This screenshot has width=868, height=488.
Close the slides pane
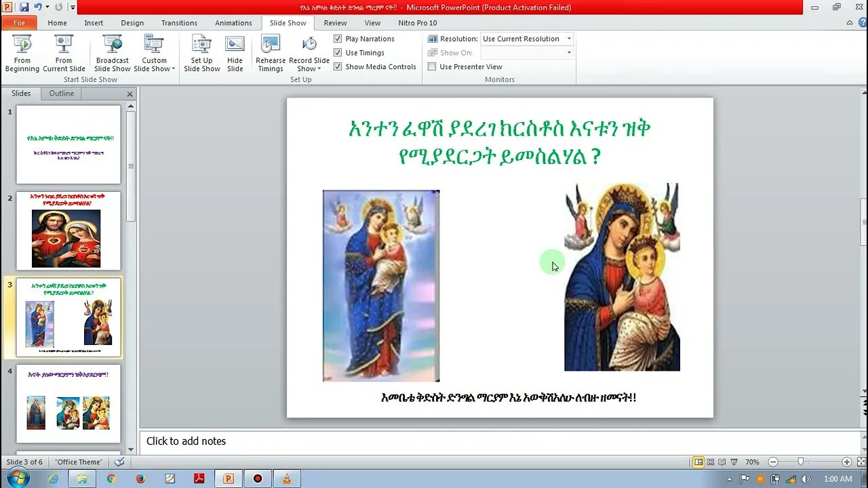[x=130, y=94]
